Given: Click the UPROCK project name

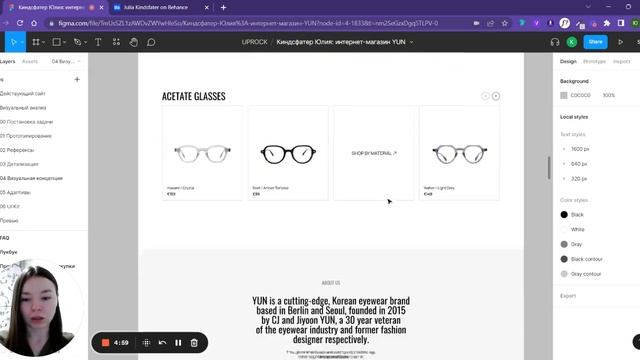Looking at the screenshot, I should click(254, 42).
